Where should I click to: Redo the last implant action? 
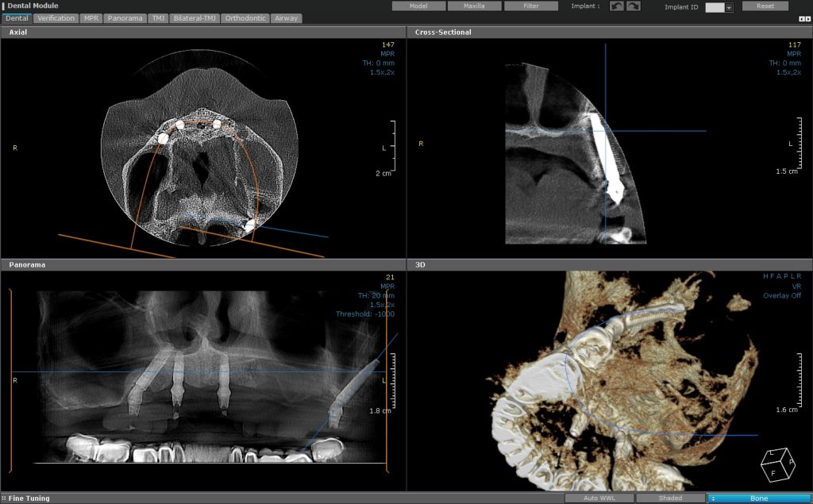pyautogui.click(x=632, y=6)
